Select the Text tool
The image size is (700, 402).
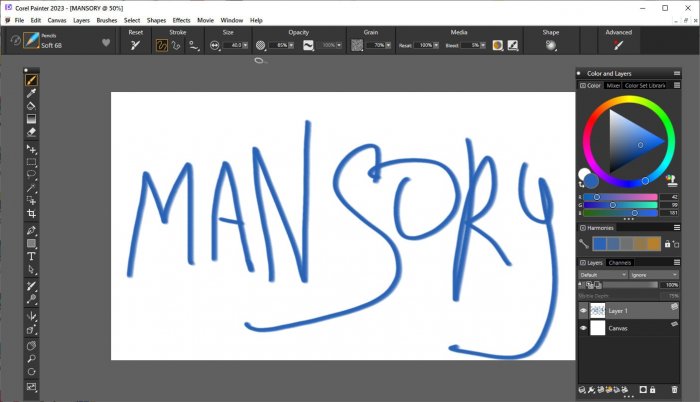point(31,256)
